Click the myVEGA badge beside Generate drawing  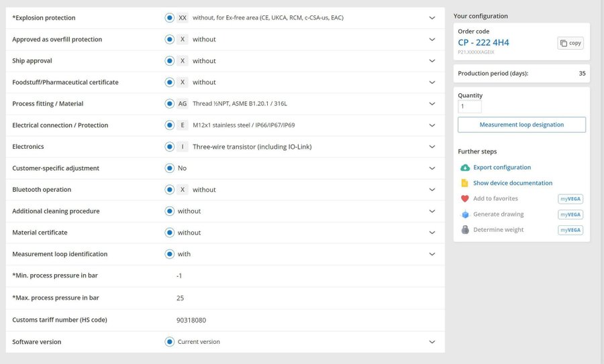click(x=570, y=215)
